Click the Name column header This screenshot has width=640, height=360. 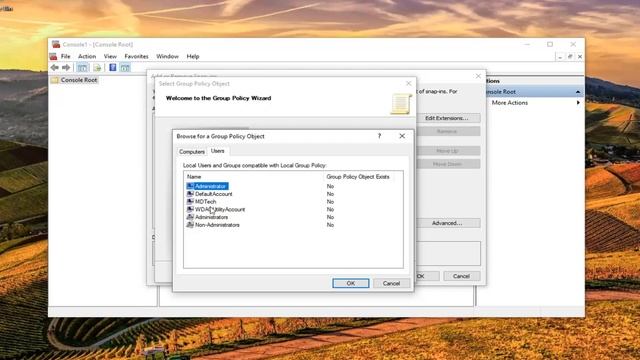[x=253, y=177]
